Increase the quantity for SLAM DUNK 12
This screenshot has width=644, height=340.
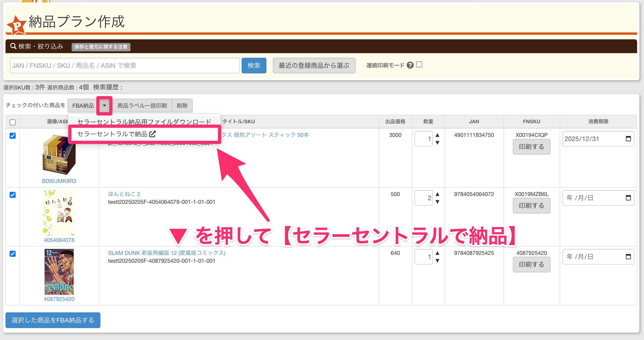point(437,253)
